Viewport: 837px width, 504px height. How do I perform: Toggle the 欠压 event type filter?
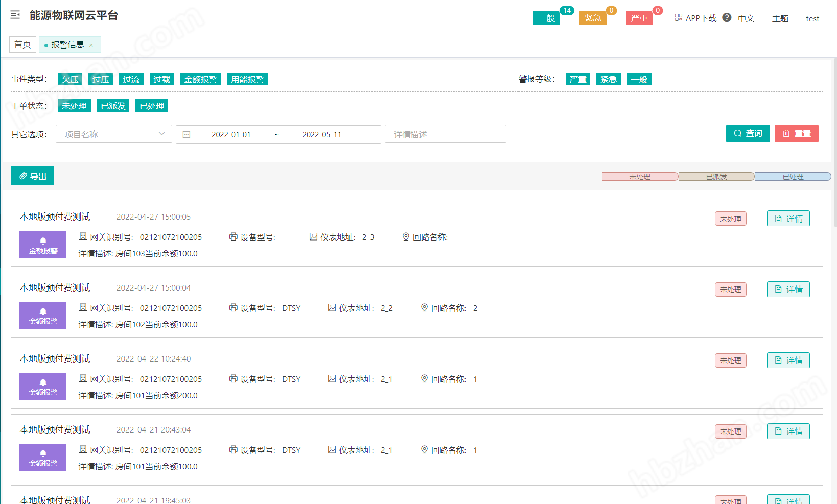coord(70,79)
